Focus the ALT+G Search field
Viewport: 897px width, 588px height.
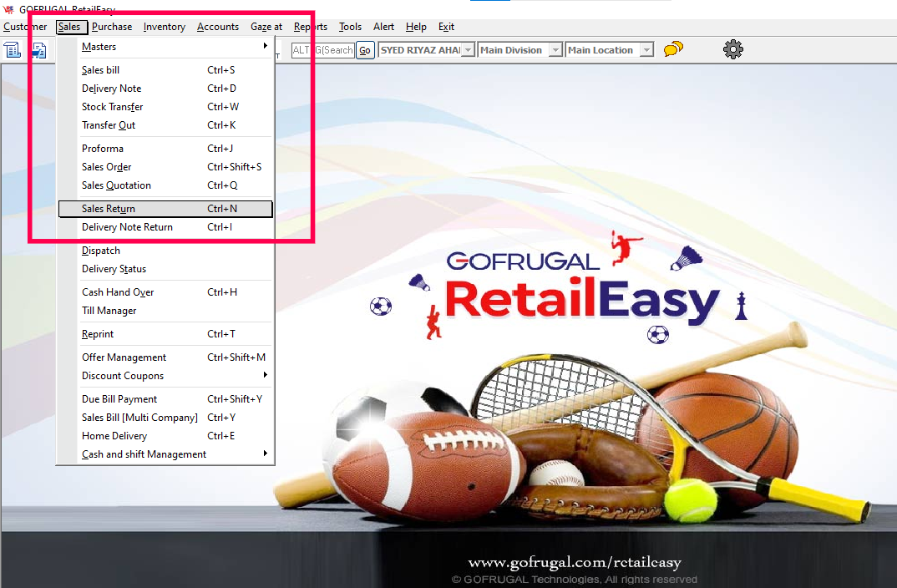tap(322, 50)
